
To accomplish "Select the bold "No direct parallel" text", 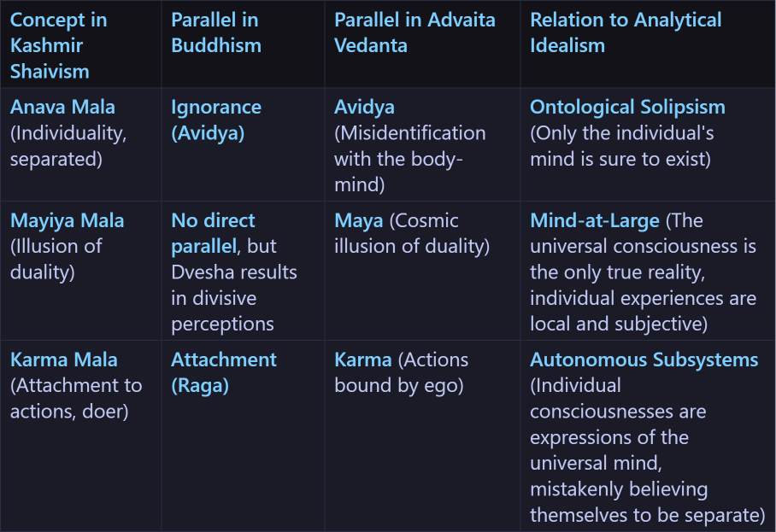I will point(213,233).
